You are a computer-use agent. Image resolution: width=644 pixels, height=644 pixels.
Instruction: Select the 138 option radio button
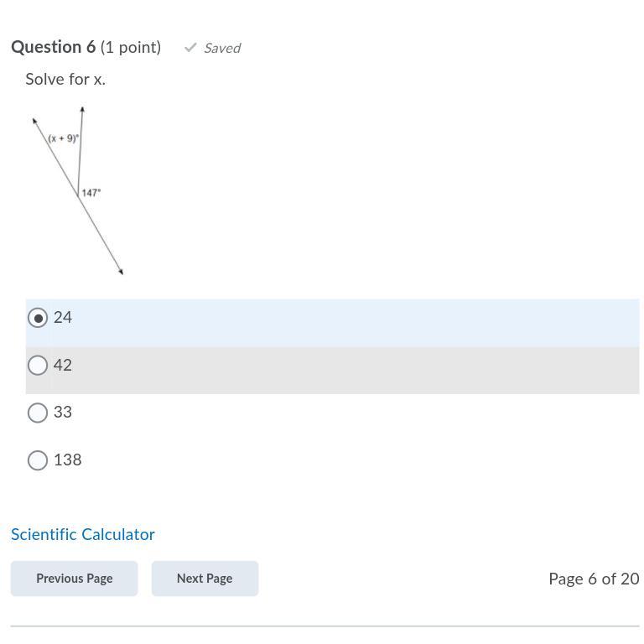pos(38,460)
